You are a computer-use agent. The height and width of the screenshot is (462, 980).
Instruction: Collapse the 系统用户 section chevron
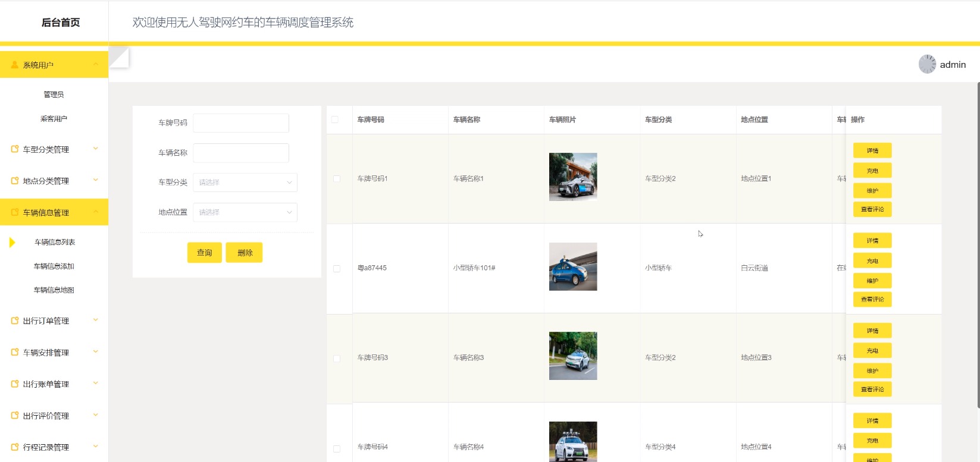coord(96,64)
